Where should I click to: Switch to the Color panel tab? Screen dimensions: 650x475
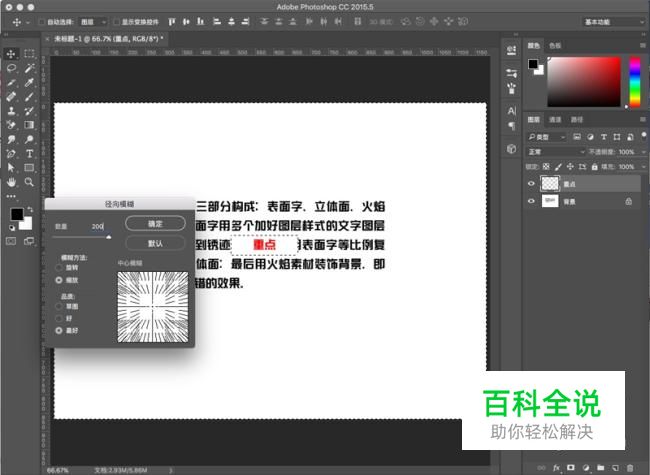534,46
